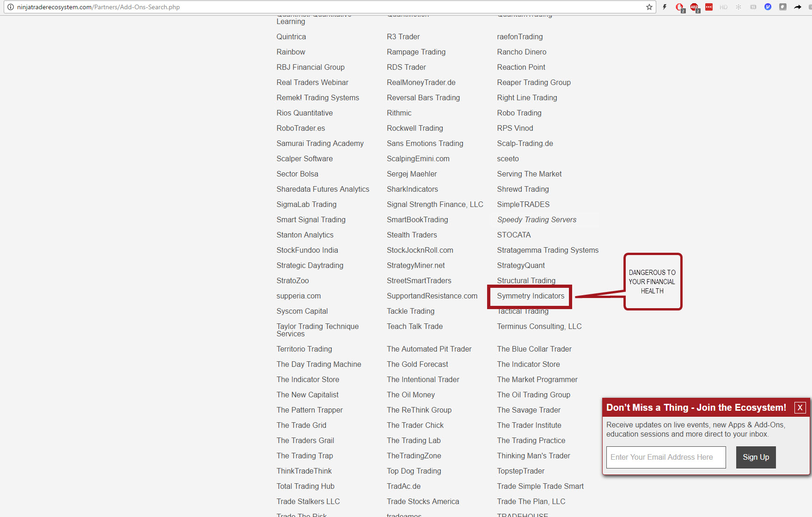Visit ScalpingEmini.com link
The width and height of the screenshot is (812, 517).
click(418, 158)
